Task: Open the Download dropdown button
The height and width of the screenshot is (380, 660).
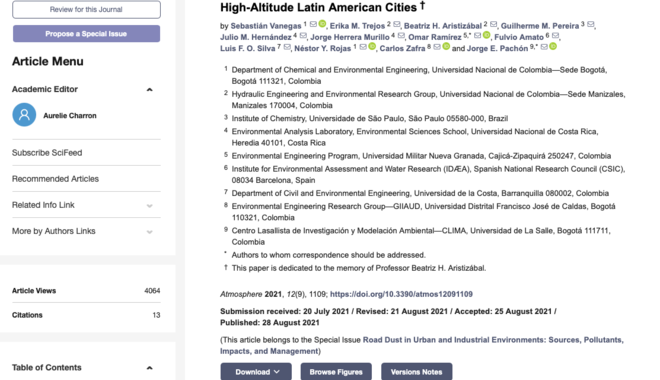Action: click(256, 372)
